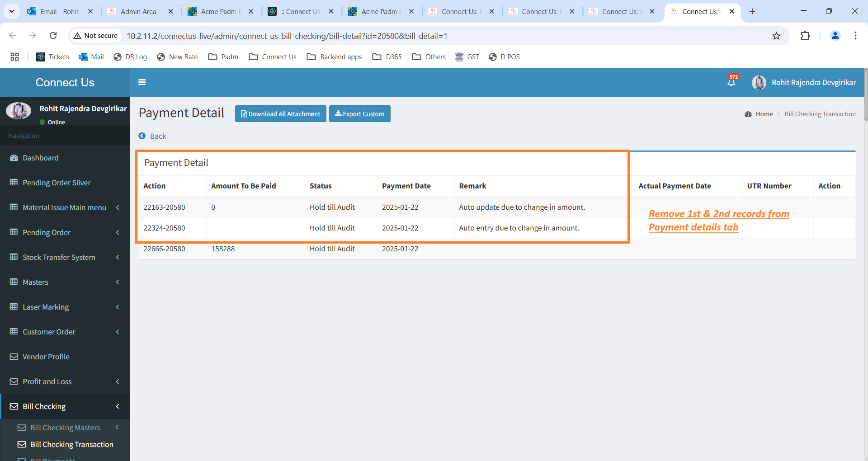
Task: Click the Export Custom button
Action: [359, 114]
